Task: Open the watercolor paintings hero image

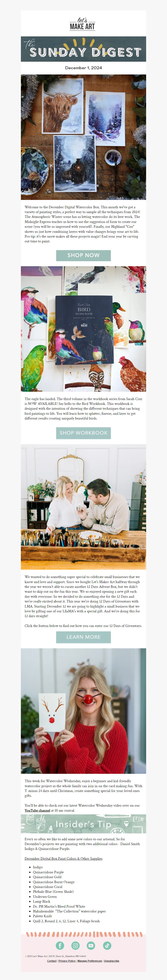Action: pyautogui.click(x=83, y=137)
